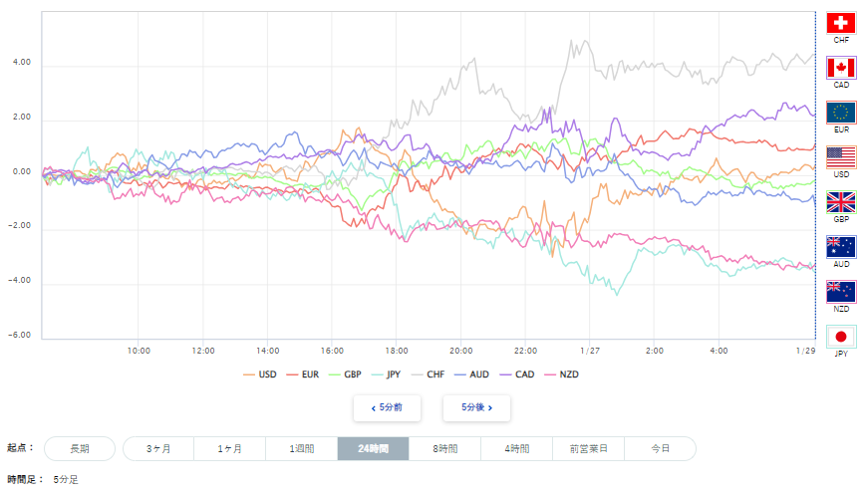Go back with the 5分前 button

pos(387,407)
